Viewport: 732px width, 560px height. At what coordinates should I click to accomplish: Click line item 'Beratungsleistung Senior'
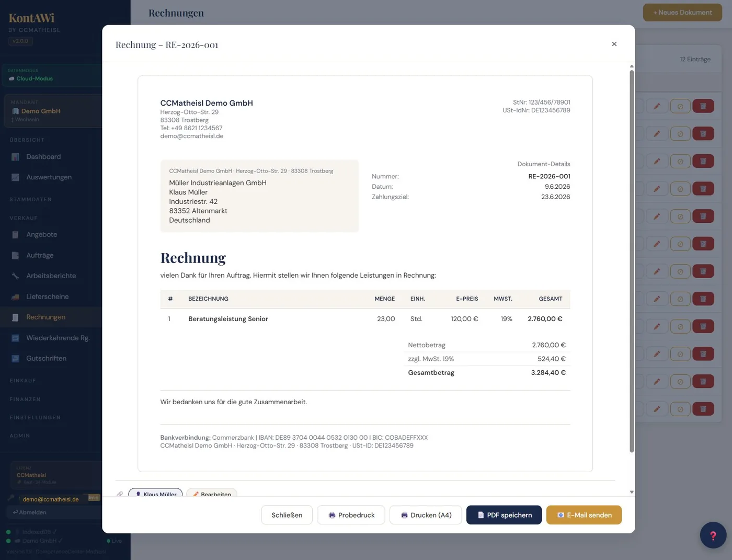tap(228, 319)
